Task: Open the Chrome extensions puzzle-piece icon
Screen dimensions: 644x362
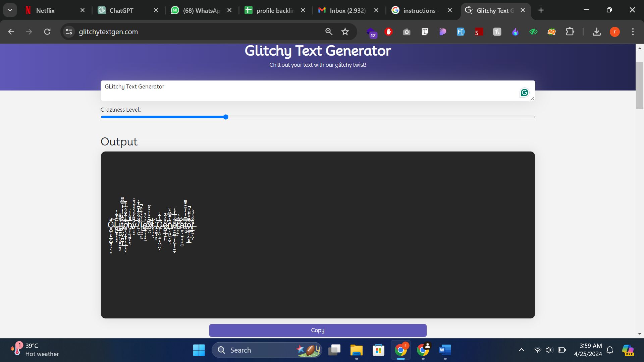Action: coord(570,32)
